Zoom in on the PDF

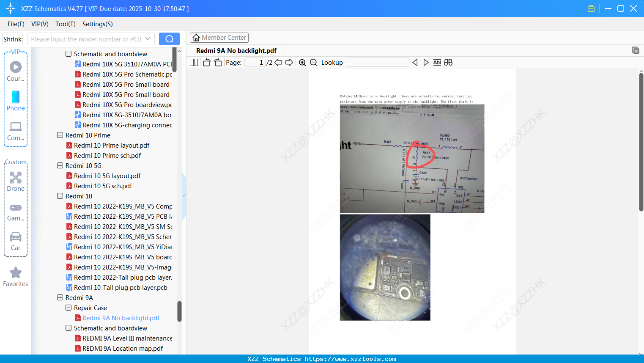point(302,63)
